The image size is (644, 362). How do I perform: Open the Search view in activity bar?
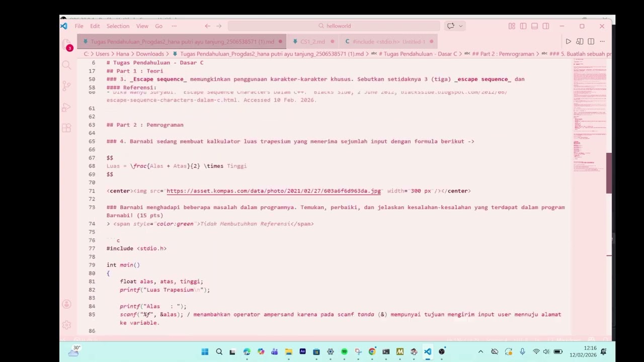point(66,65)
